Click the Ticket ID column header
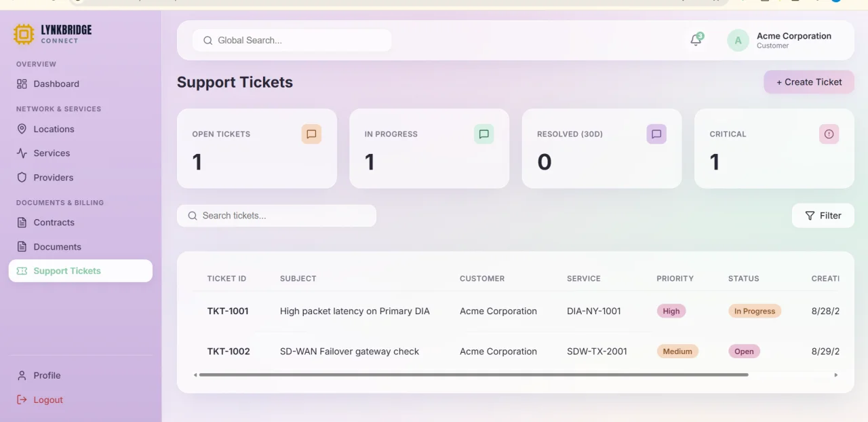This screenshot has height=422, width=868. tap(226, 279)
